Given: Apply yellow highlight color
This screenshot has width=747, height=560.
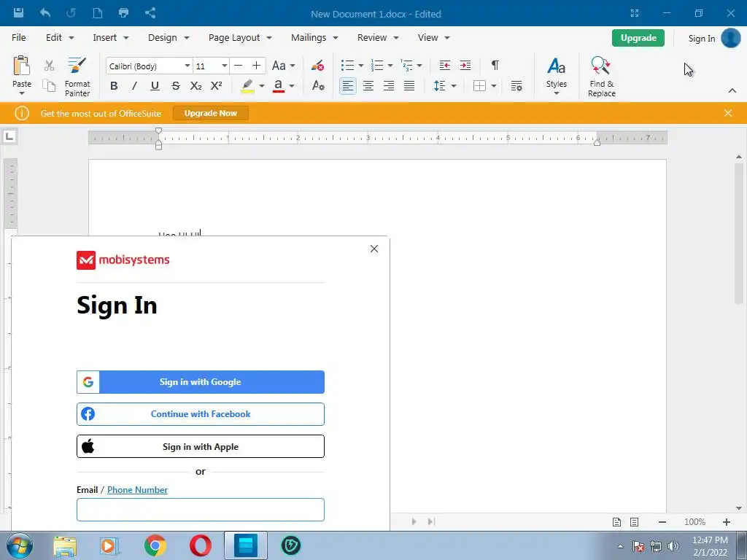Looking at the screenshot, I should click(247, 86).
